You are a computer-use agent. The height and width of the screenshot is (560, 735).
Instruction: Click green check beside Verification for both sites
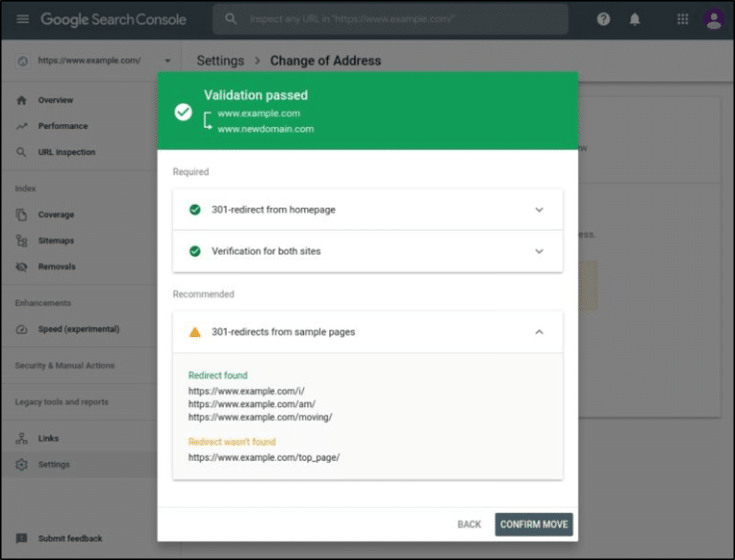pyautogui.click(x=195, y=251)
